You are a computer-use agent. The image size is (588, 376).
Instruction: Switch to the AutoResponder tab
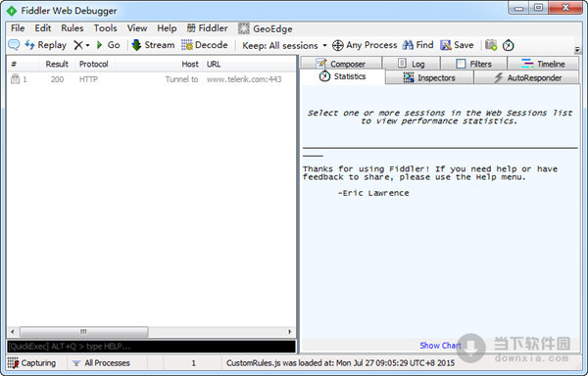coord(526,78)
